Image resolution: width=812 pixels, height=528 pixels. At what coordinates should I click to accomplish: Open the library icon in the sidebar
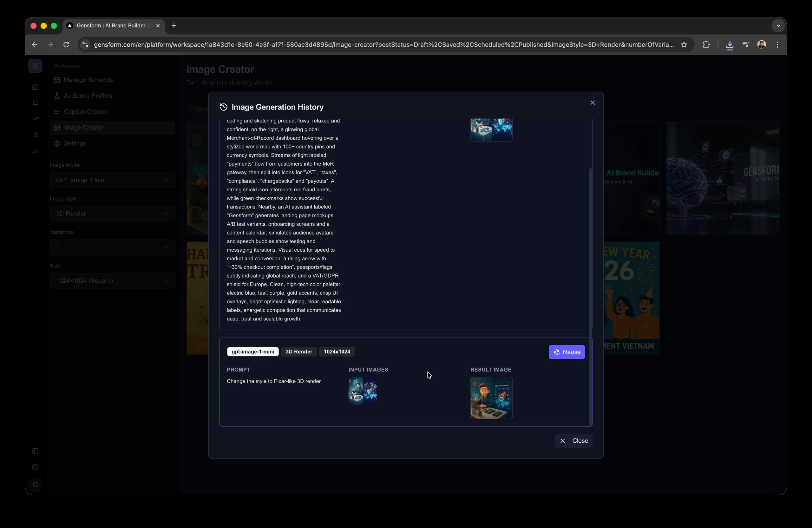pos(35,135)
